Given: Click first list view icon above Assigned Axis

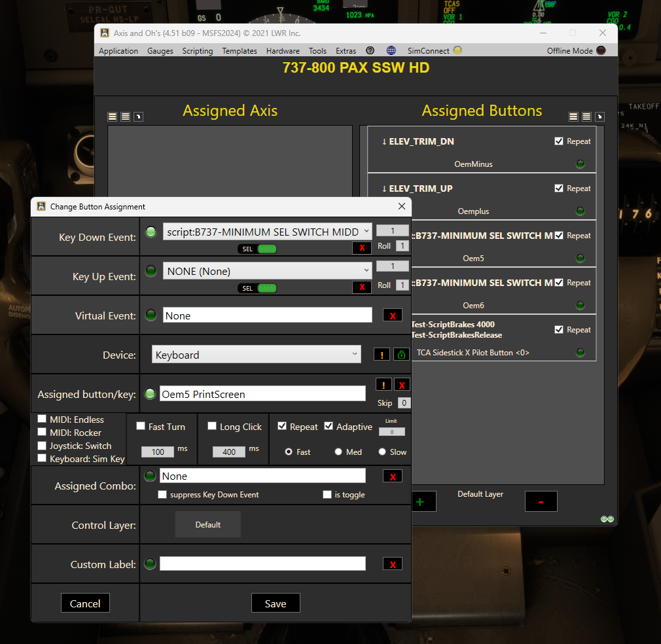Looking at the screenshot, I should pos(112,116).
